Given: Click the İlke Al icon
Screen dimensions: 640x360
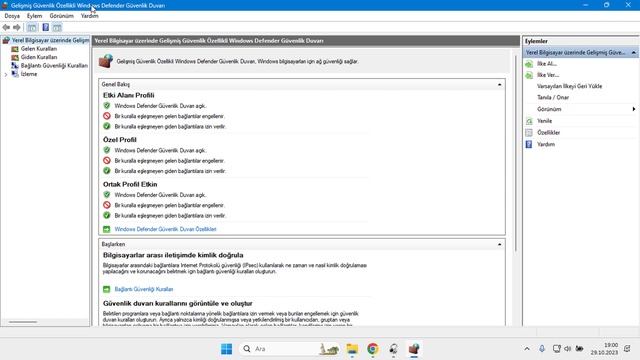Looking at the screenshot, I should 529,64.
